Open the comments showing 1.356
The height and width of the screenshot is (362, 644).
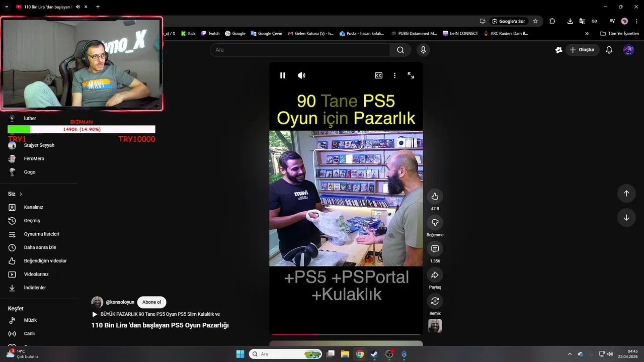click(x=435, y=249)
